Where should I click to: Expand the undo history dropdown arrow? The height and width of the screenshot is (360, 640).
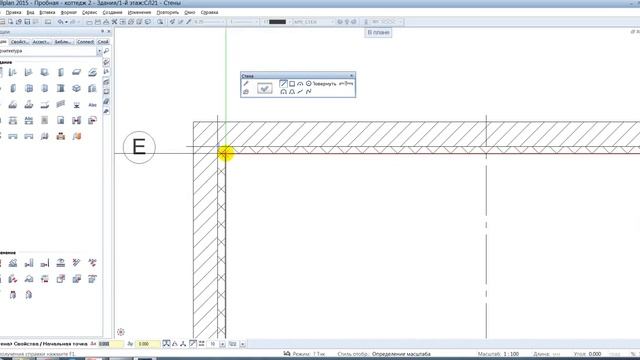[66, 22]
